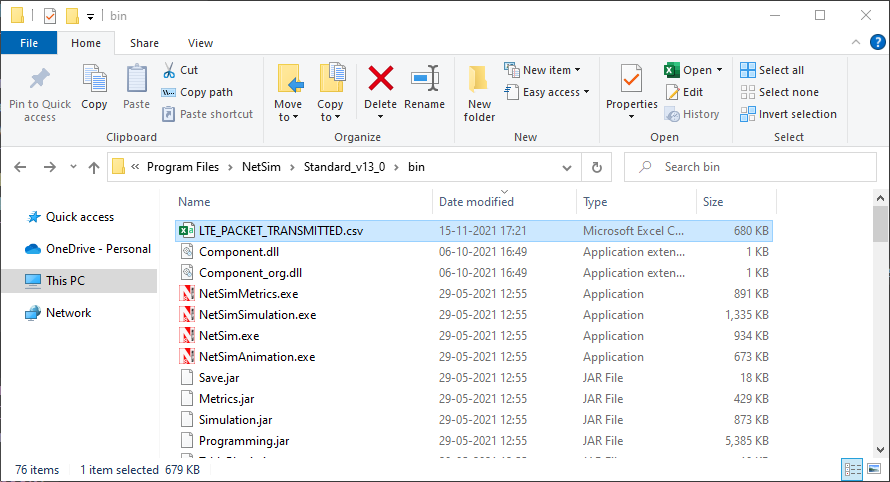890x482 pixels.
Task: Sort by the Name column header
Action: click(302, 202)
